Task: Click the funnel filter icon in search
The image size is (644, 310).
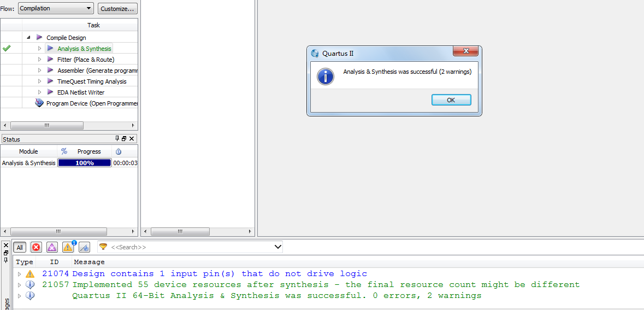Action: 103,247
